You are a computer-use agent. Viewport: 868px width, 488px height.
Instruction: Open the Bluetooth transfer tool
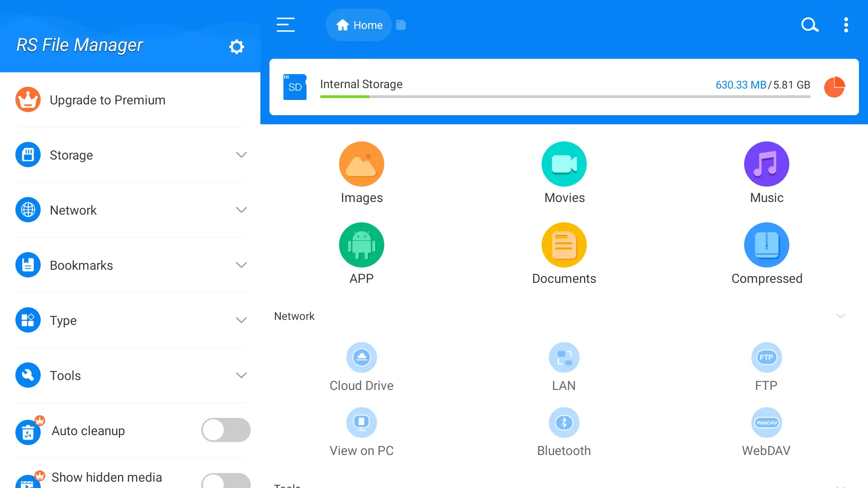click(x=564, y=432)
